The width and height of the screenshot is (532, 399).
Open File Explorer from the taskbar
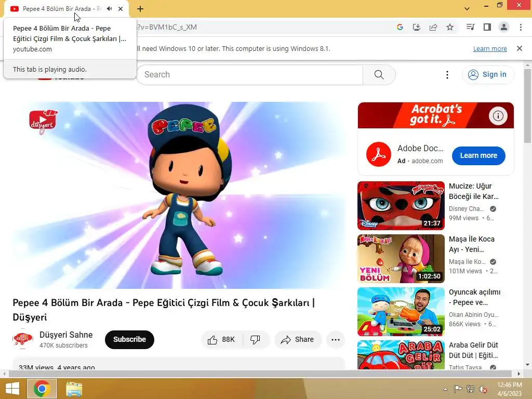pos(74,389)
